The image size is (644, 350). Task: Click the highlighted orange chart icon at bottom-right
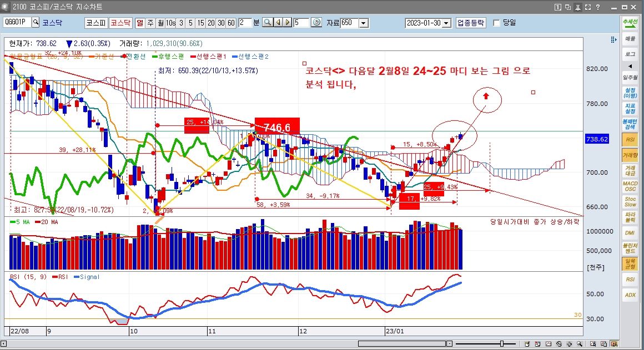point(613,344)
